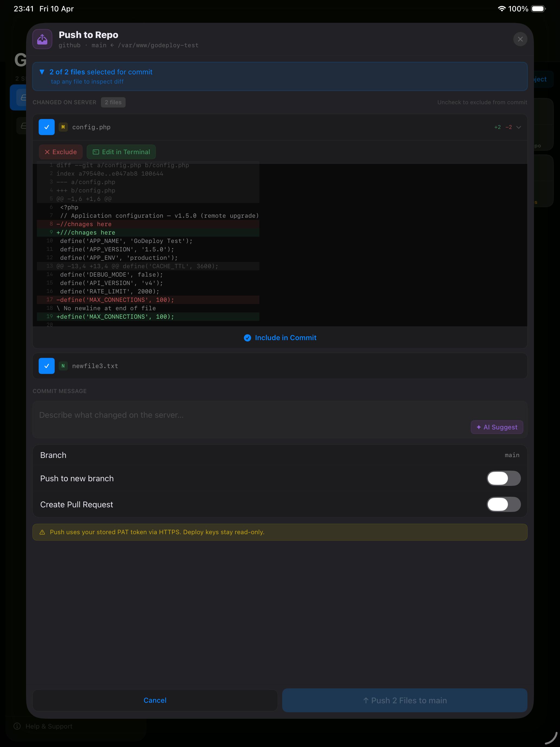560x747 pixels.
Task: Open Edit in Terminal for config.php
Action: click(x=121, y=152)
